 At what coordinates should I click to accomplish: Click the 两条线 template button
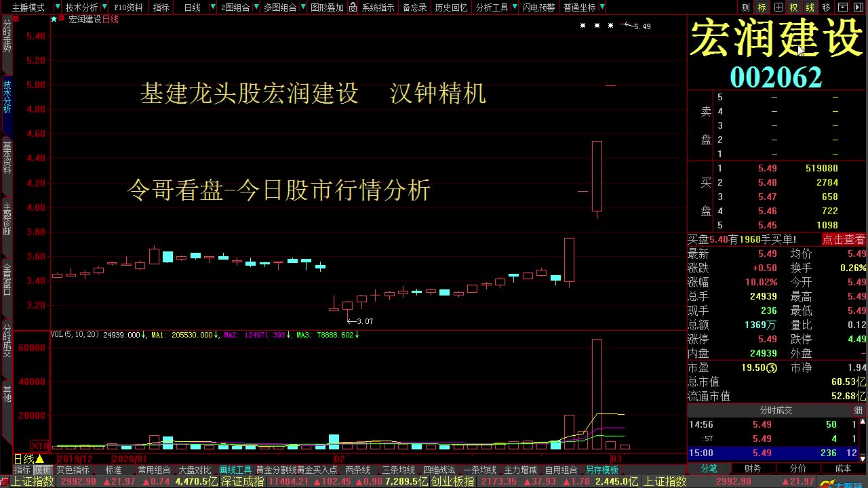pos(357,470)
